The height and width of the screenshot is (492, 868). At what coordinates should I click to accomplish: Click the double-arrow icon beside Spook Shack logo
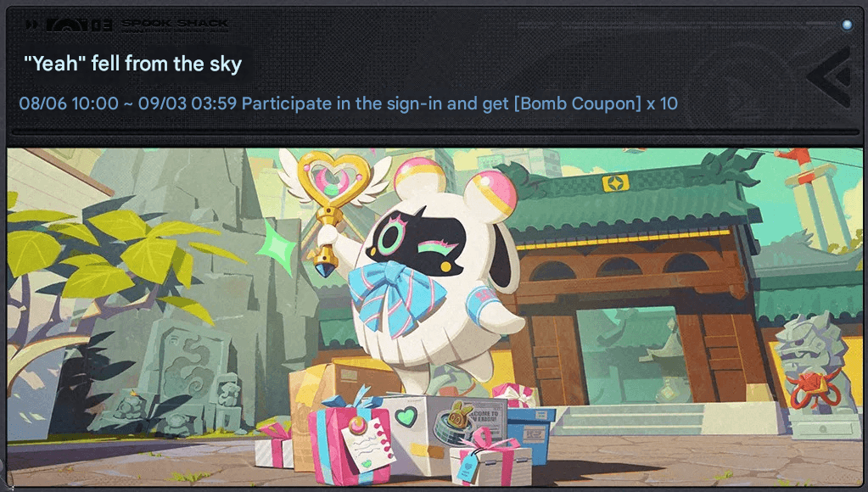32,25
